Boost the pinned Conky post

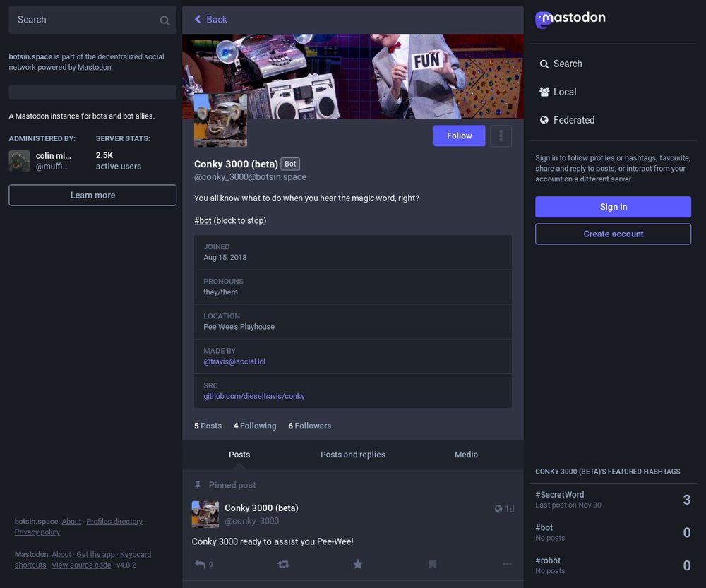coord(283,564)
